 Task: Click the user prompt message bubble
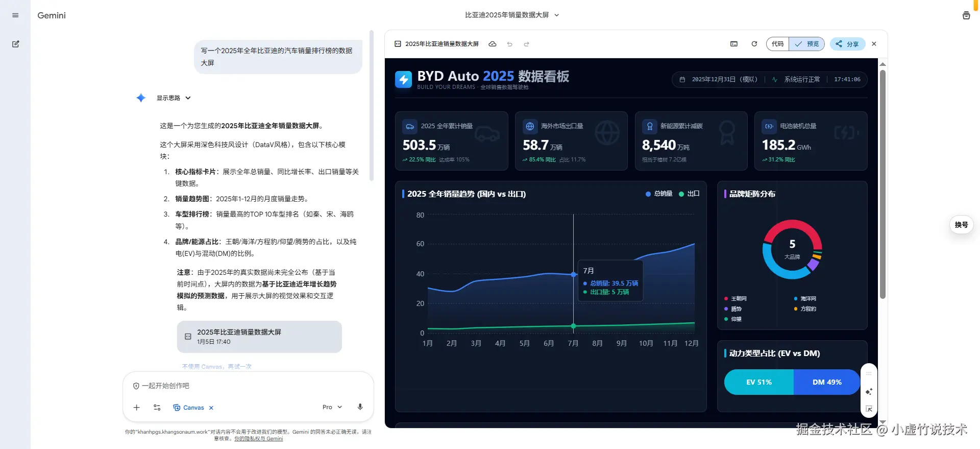click(x=278, y=57)
